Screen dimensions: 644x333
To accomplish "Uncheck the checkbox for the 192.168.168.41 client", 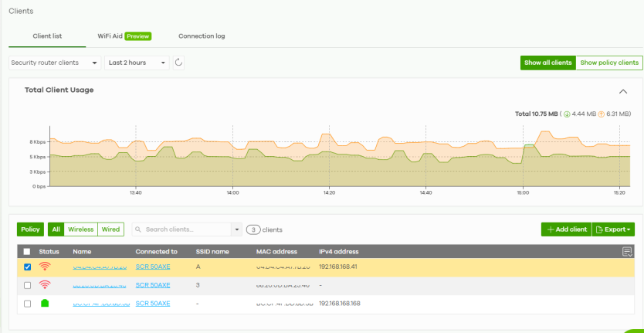I will [x=27, y=267].
